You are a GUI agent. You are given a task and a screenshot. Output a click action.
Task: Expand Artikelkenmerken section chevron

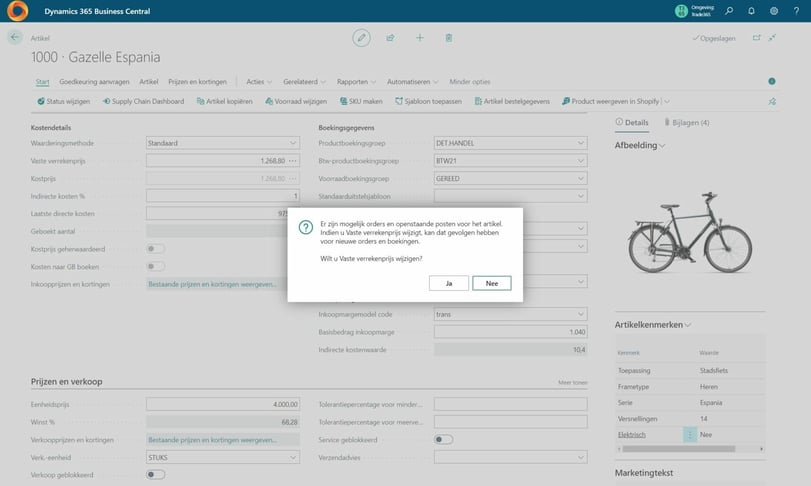(x=687, y=325)
